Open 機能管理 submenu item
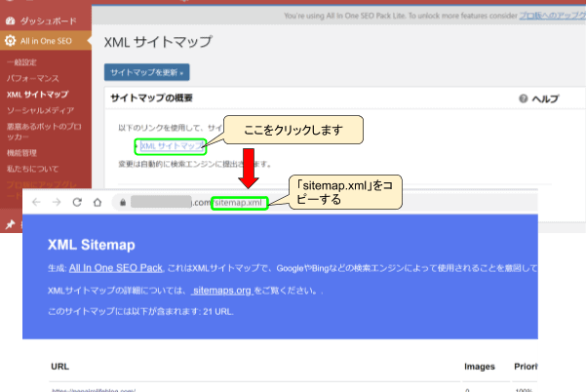Screen dimensions: 586x392 click(x=24, y=152)
